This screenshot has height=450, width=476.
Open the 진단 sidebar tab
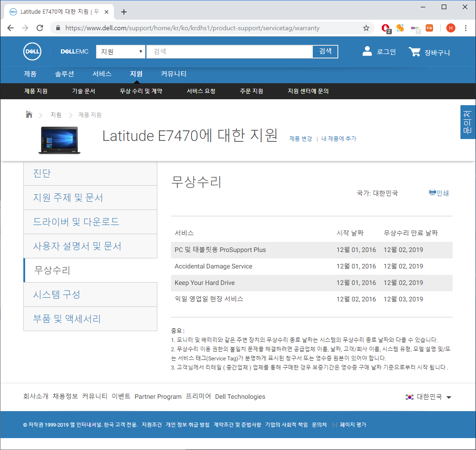click(x=90, y=173)
